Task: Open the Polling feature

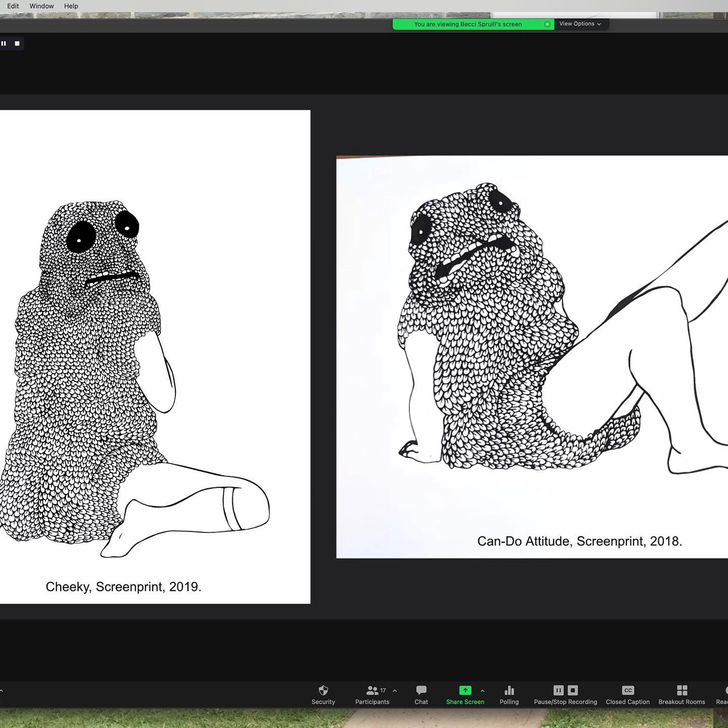Action: pos(509,694)
